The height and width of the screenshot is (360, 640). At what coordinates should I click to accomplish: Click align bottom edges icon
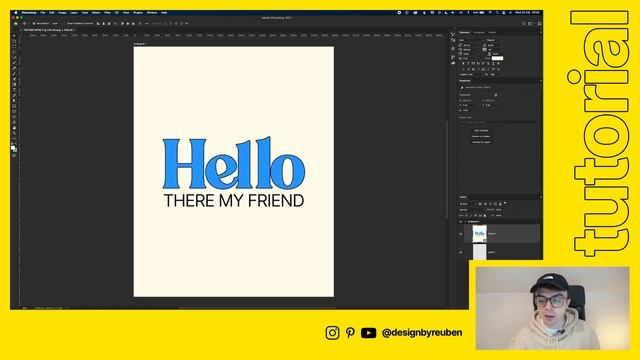click(133, 24)
